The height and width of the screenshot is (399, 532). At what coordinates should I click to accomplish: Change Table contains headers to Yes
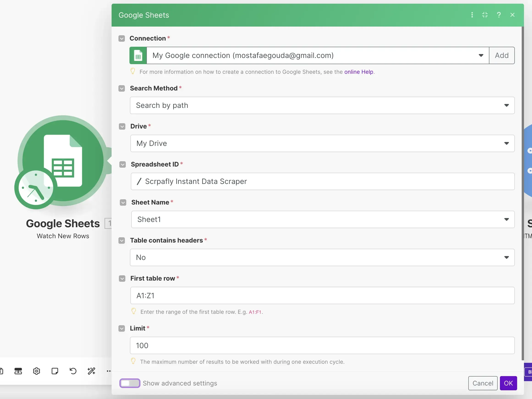click(507, 257)
